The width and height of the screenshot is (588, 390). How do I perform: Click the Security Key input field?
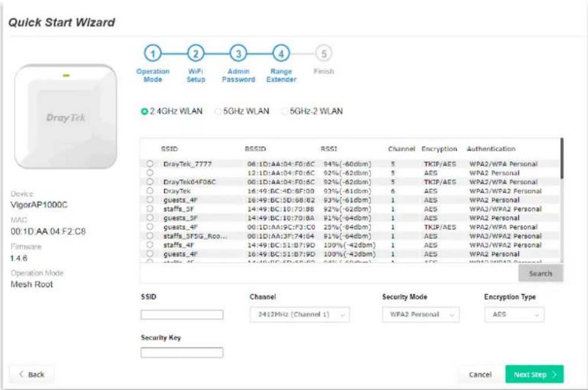coord(182,353)
